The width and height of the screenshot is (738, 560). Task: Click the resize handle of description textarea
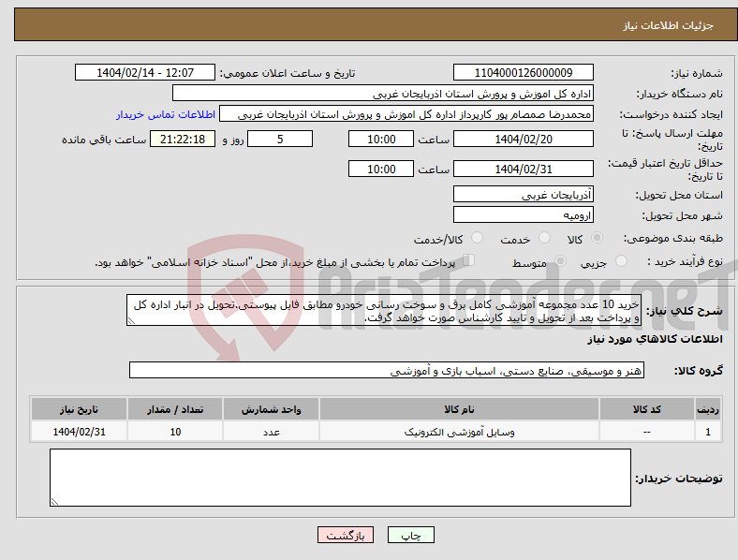pyautogui.click(x=131, y=321)
